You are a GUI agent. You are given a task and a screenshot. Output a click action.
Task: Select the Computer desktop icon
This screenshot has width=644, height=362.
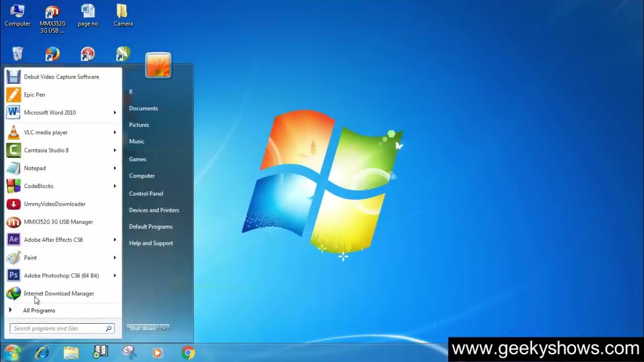pyautogui.click(x=18, y=16)
